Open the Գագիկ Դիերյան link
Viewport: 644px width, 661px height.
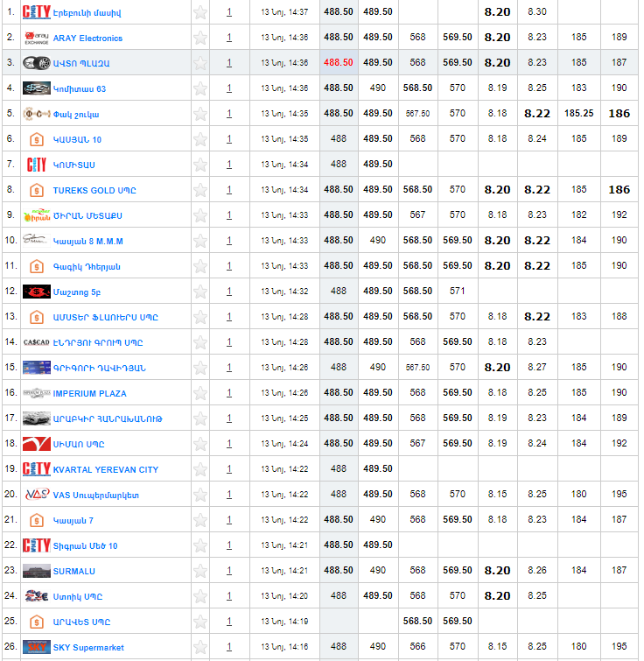point(87,266)
